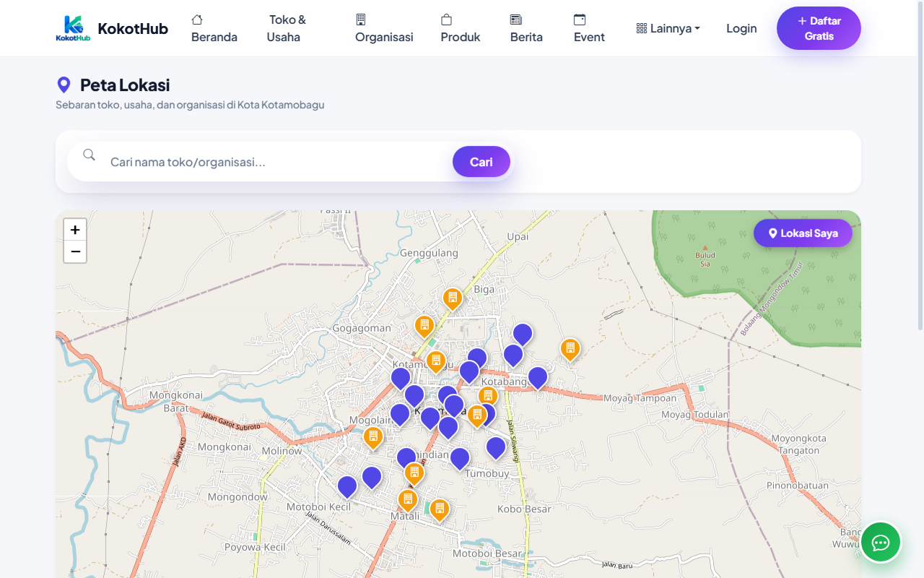Zoom out on the map

tap(75, 251)
